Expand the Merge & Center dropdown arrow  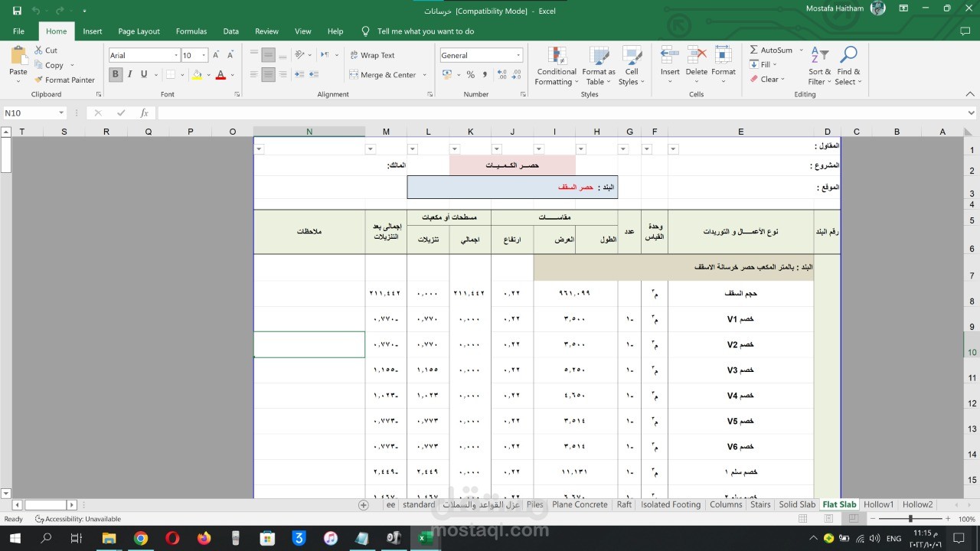[424, 75]
